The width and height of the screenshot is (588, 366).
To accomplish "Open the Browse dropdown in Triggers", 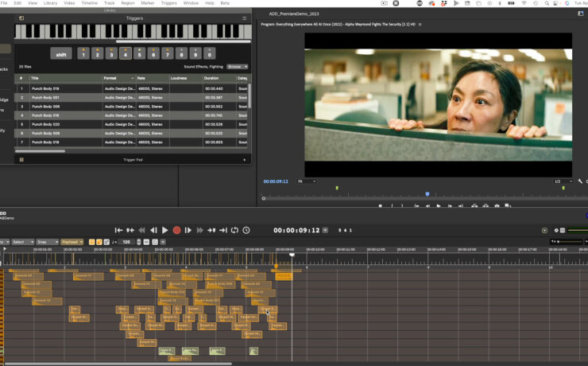I will point(238,67).
